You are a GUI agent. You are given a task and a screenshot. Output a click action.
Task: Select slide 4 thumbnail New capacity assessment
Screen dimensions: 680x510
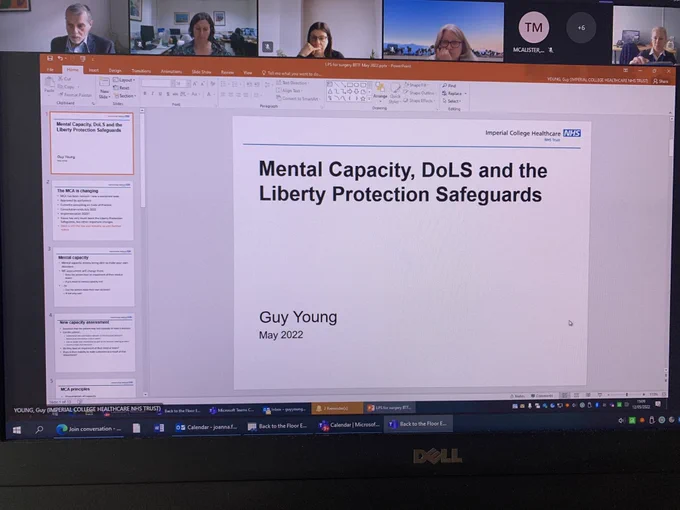tap(95, 343)
